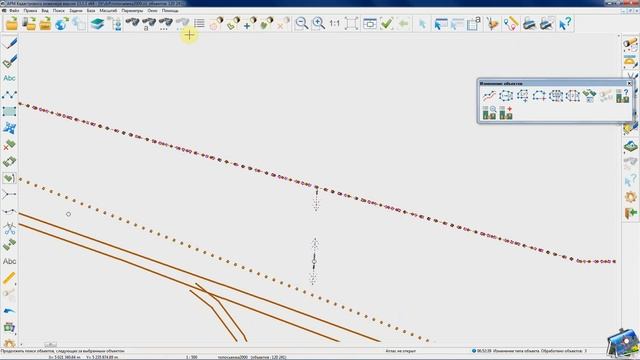Click the globe with arrow toolbar icon

[62, 24]
